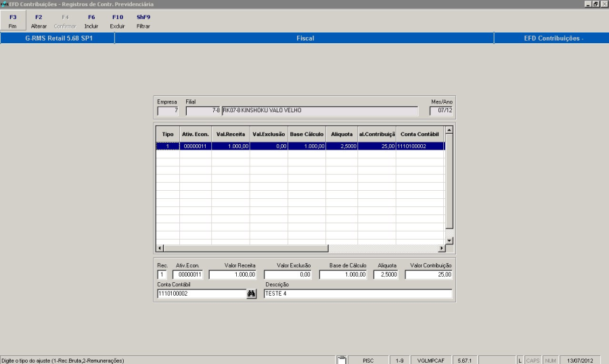Click the horizontal scrollbar thumb of grid
The height and width of the screenshot is (364, 609).
246,248
